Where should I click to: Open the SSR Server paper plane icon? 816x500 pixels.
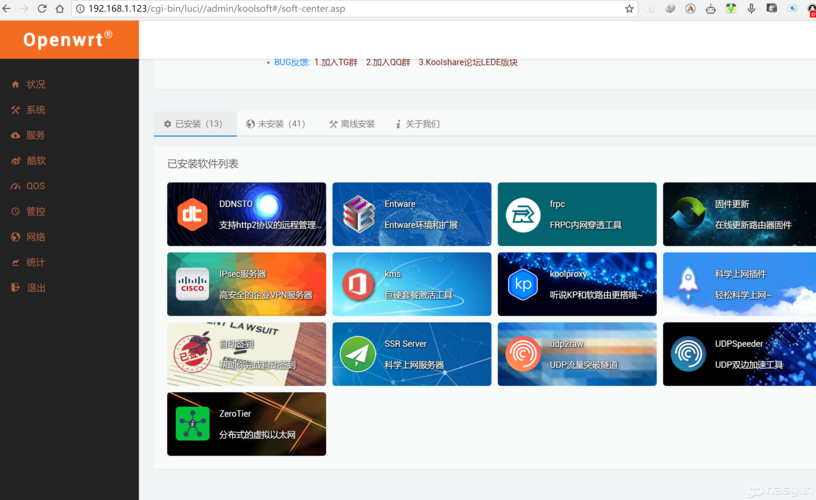358,354
